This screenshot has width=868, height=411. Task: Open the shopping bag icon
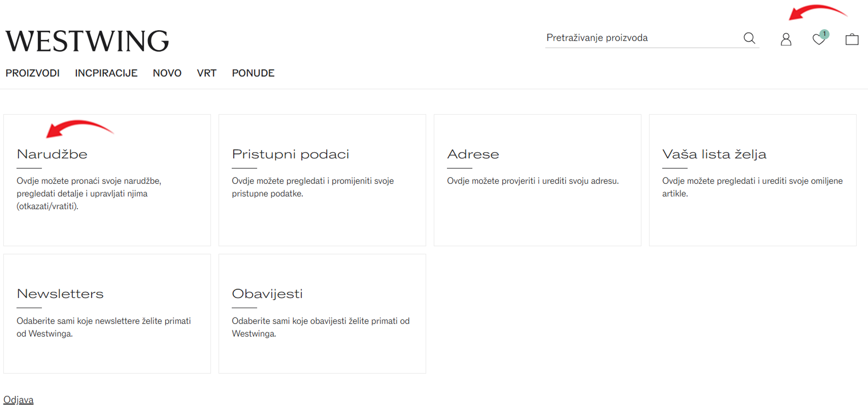click(852, 39)
